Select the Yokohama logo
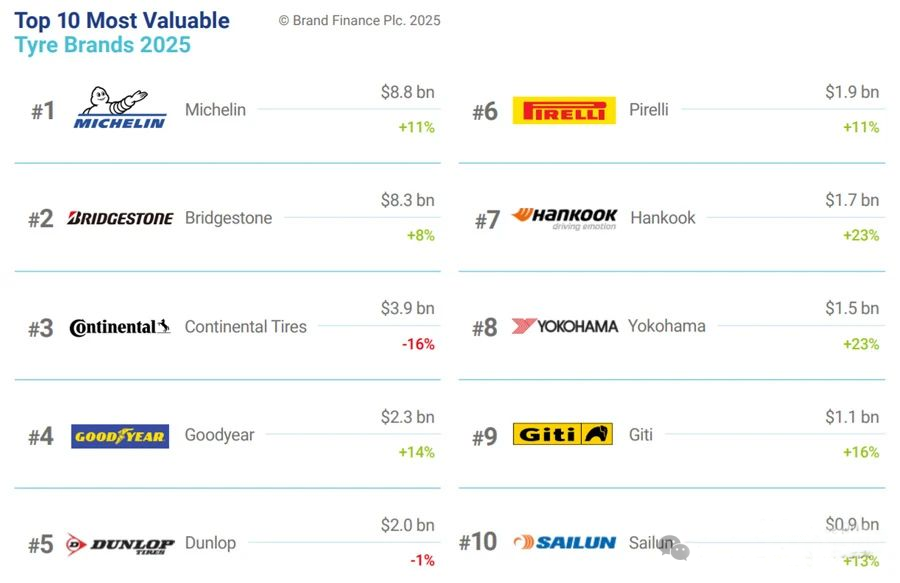The width and height of the screenshot is (900, 583). [565, 326]
